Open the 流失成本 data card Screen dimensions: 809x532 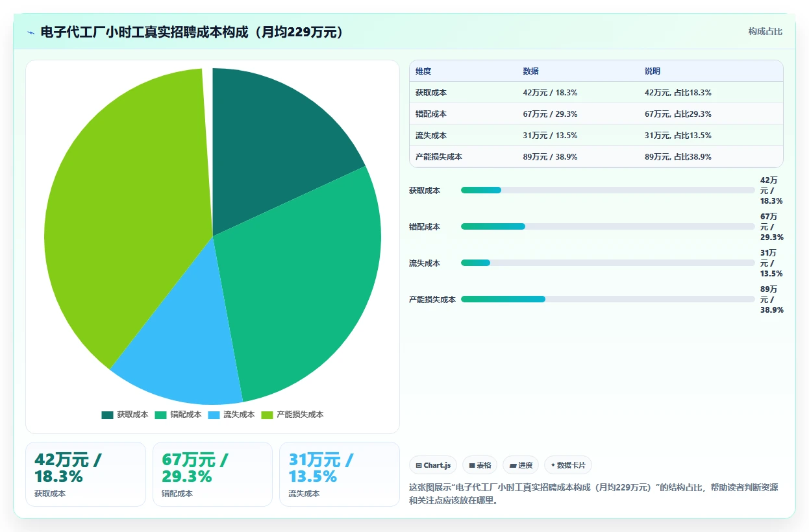[340, 474]
